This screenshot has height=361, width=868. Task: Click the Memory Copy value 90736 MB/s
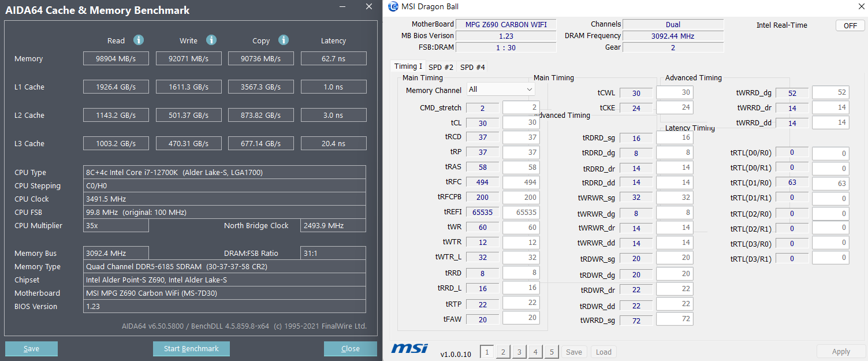click(261, 58)
